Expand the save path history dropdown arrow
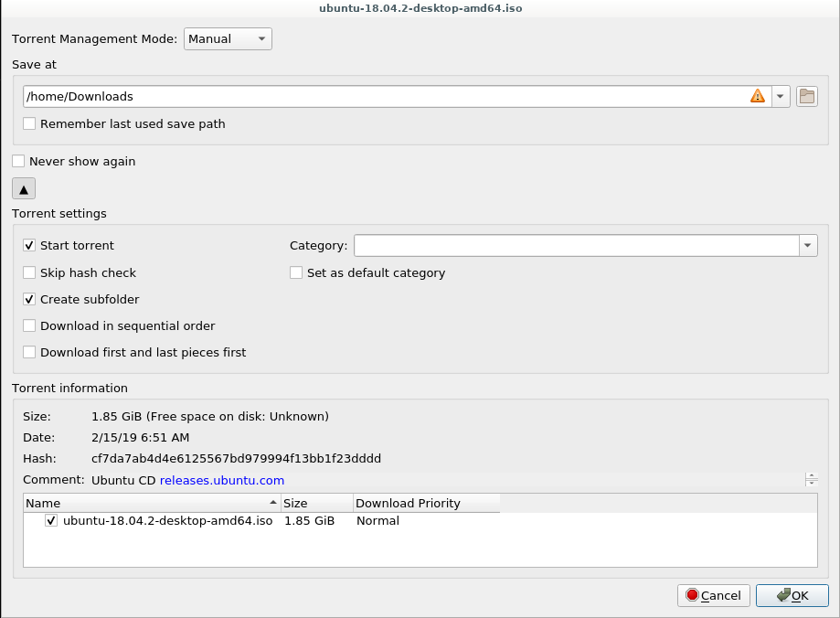 (781, 97)
